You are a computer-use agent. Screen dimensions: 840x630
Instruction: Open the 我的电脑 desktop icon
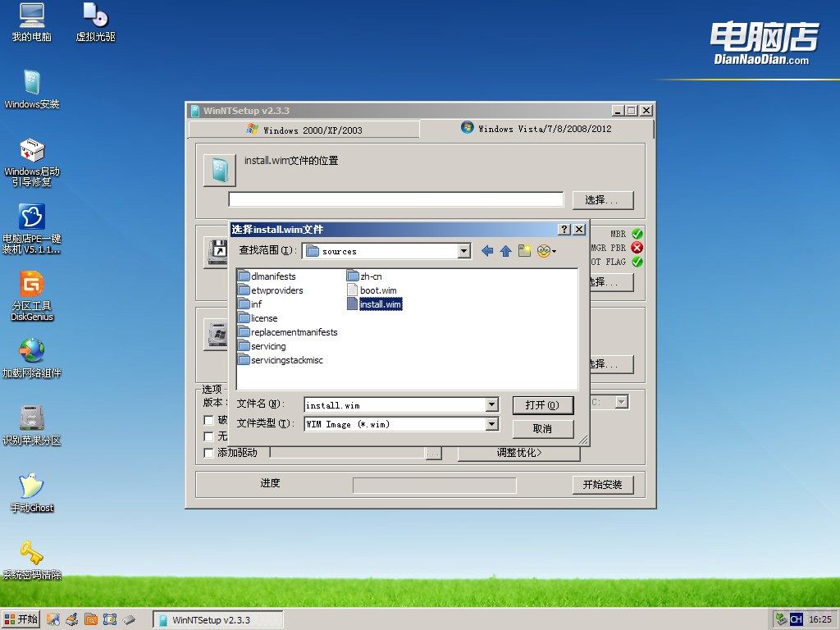point(32,22)
